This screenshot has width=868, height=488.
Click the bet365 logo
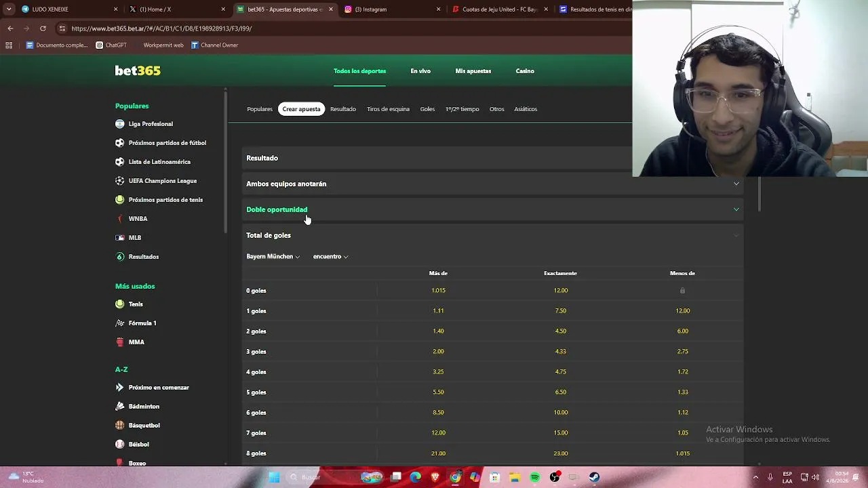tap(138, 70)
